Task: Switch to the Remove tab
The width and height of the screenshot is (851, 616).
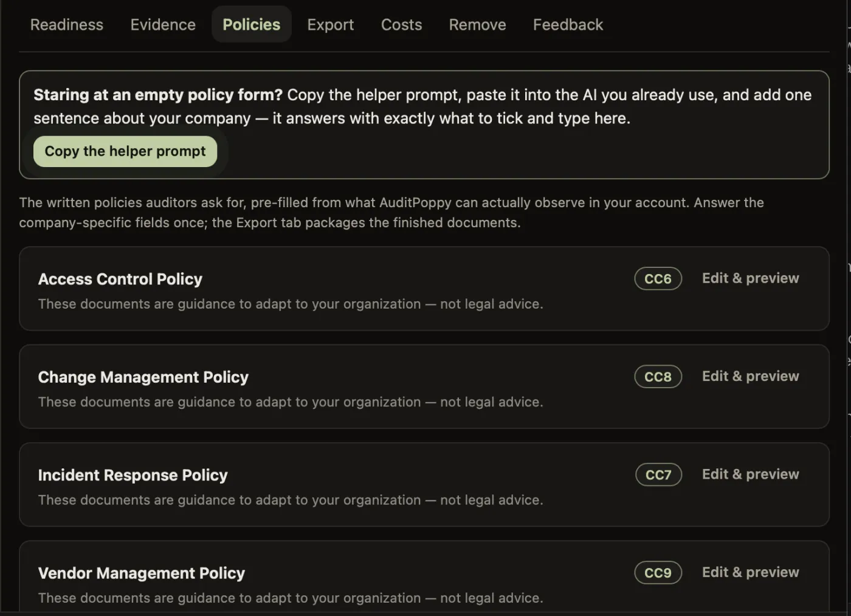Action: 477,24
